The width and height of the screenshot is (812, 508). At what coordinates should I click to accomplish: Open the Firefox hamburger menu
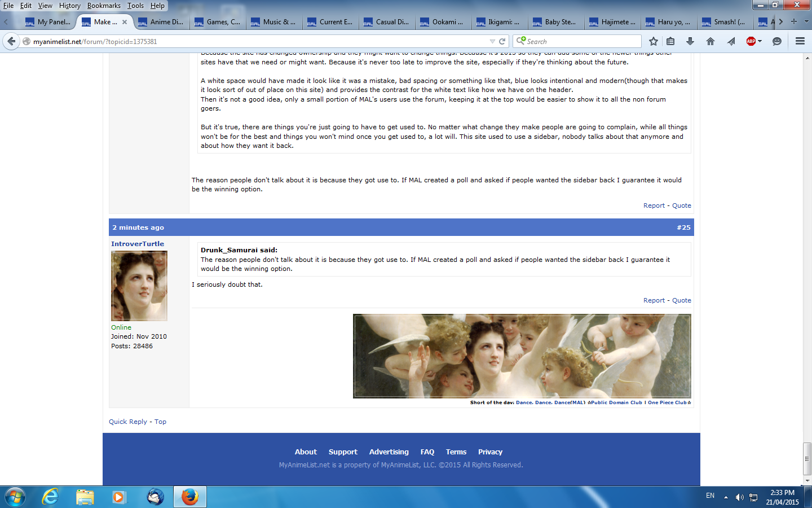[x=800, y=41]
